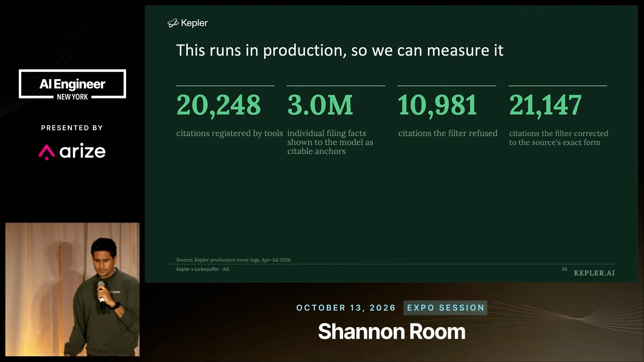The image size is (644, 362).
Task: Click the AI Engineer New York badge
Action: [x=72, y=84]
